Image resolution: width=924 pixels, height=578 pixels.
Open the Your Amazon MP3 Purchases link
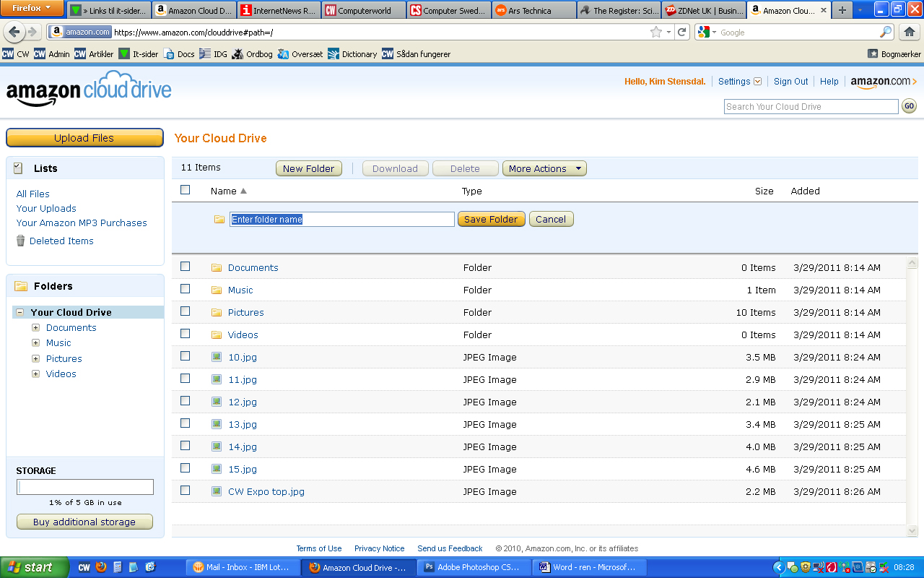pyautogui.click(x=82, y=223)
